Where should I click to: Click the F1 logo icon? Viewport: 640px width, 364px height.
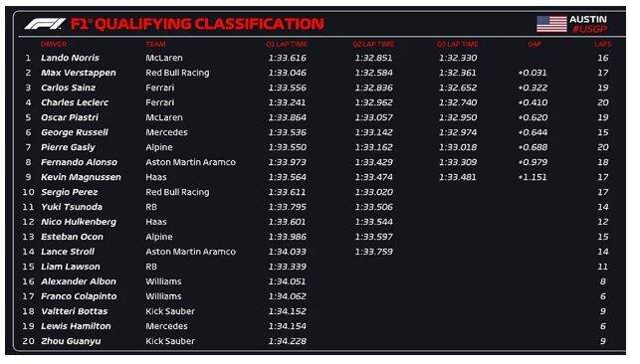pyautogui.click(x=45, y=24)
